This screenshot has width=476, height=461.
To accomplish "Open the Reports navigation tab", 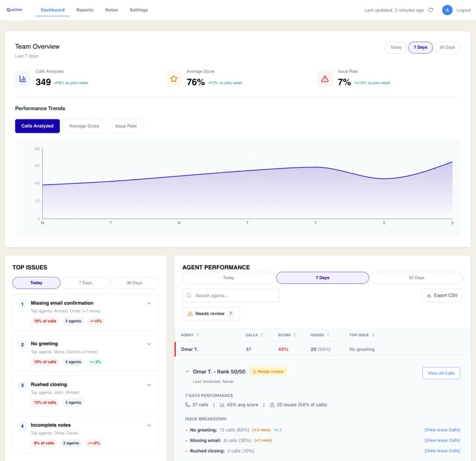I will tap(85, 10).
